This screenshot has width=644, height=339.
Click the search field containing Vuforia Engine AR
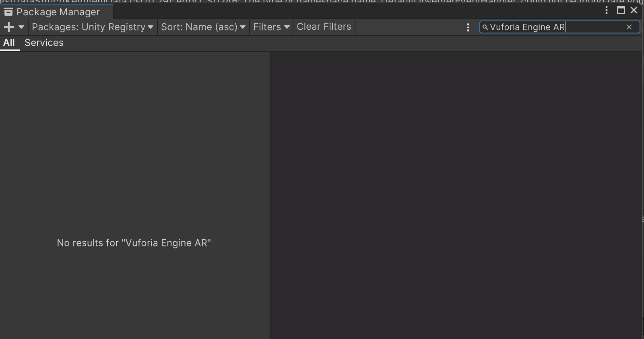click(559, 27)
